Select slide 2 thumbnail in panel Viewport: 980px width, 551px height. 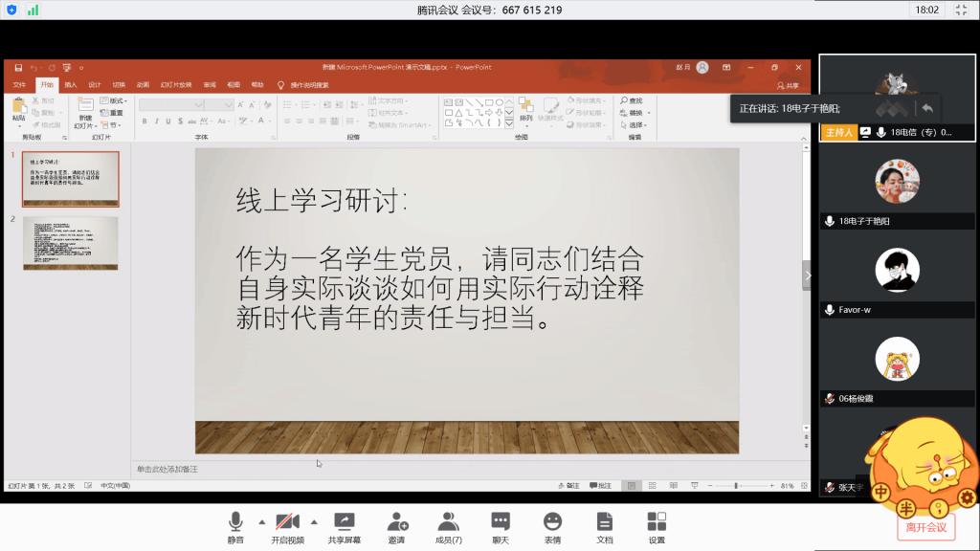71,243
